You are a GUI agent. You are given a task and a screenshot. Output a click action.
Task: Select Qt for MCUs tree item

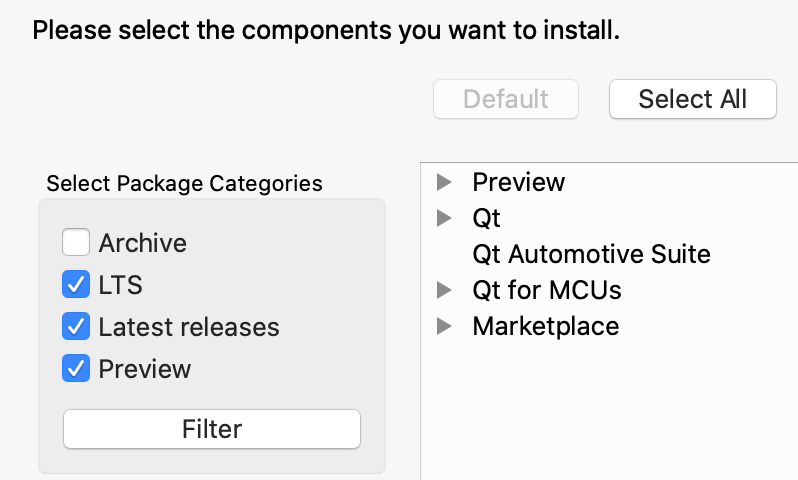pyautogui.click(x=546, y=290)
